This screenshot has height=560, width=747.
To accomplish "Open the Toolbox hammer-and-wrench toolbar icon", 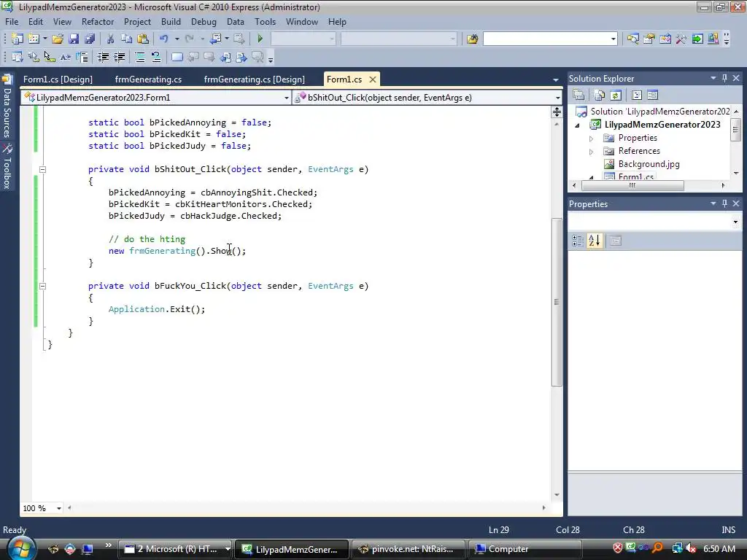I will point(681,39).
